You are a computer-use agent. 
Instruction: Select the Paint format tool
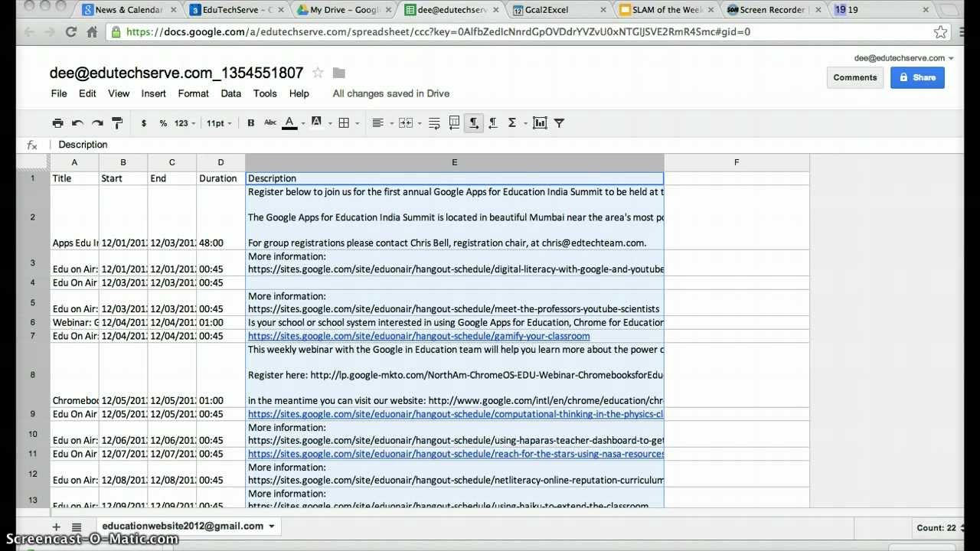(x=117, y=123)
